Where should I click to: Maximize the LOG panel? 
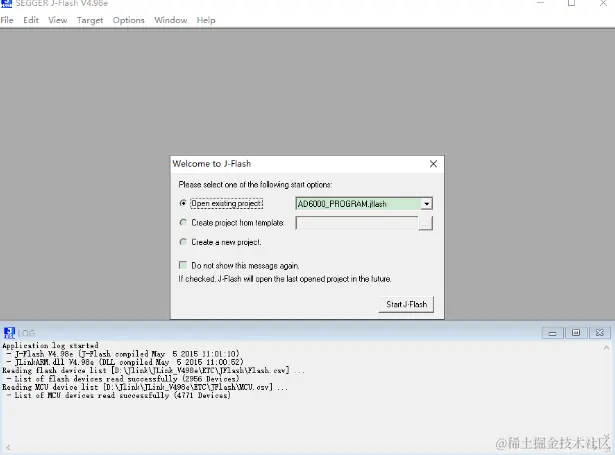coord(576,333)
